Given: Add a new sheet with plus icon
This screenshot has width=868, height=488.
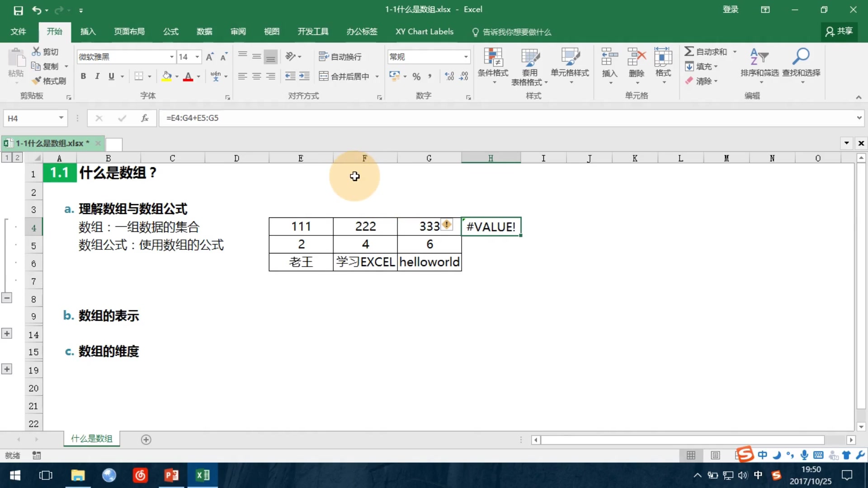Looking at the screenshot, I should (146, 440).
